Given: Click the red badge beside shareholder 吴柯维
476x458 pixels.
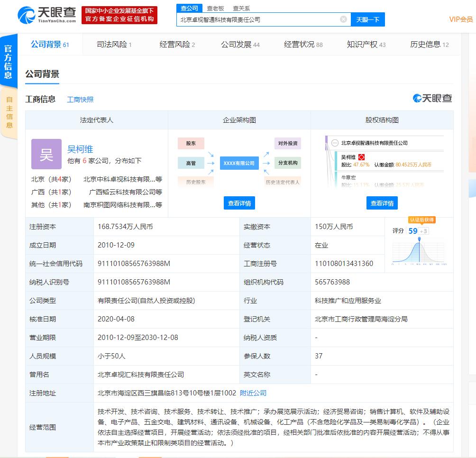Looking at the screenshot, I should [x=361, y=157].
